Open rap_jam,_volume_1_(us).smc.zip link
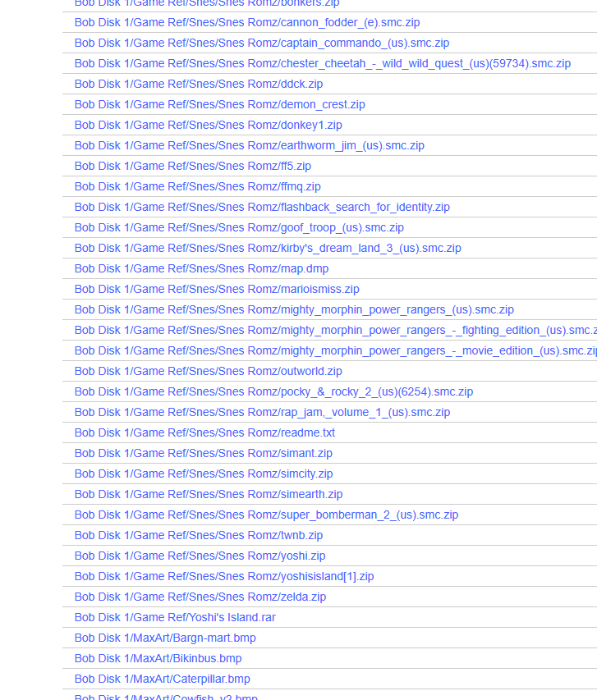 tap(262, 413)
